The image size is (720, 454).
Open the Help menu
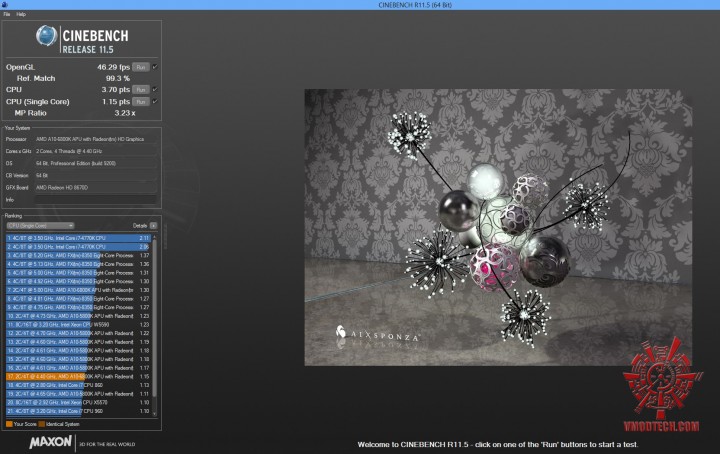click(21, 15)
